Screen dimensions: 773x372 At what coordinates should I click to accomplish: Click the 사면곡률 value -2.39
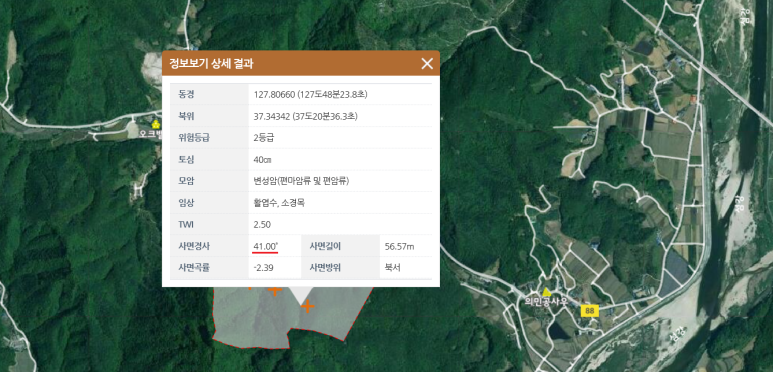pos(263,268)
